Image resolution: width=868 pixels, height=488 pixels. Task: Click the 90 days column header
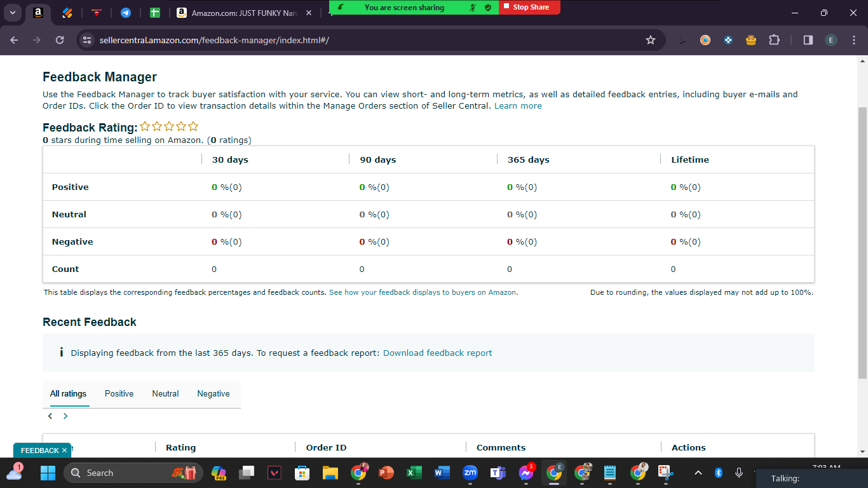coord(378,159)
